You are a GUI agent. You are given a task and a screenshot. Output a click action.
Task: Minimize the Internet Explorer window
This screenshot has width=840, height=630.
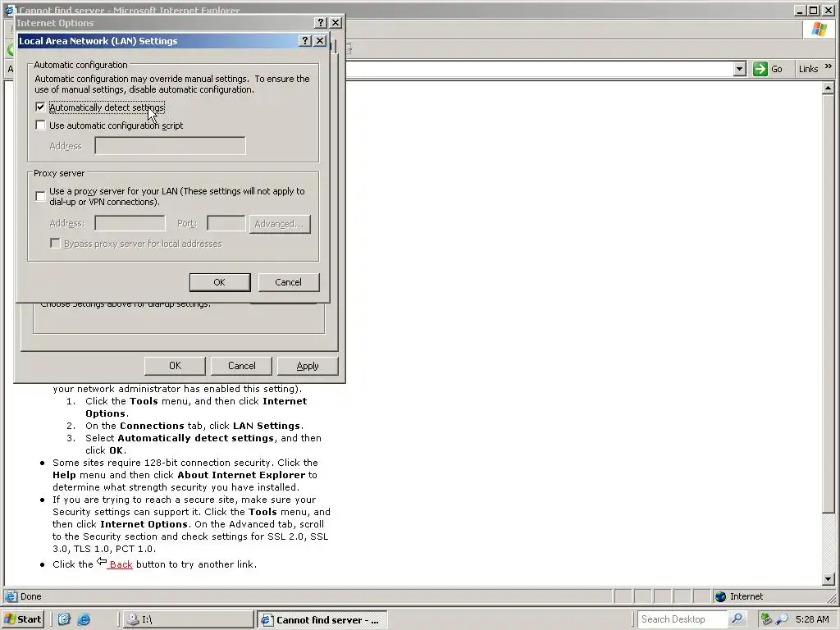800,10
